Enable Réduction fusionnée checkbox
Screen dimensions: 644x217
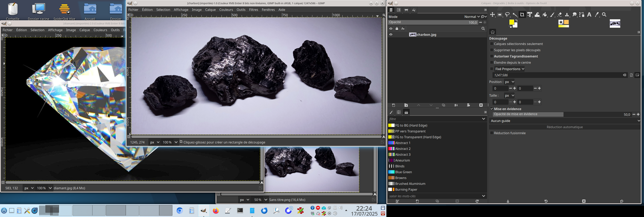(491, 133)
